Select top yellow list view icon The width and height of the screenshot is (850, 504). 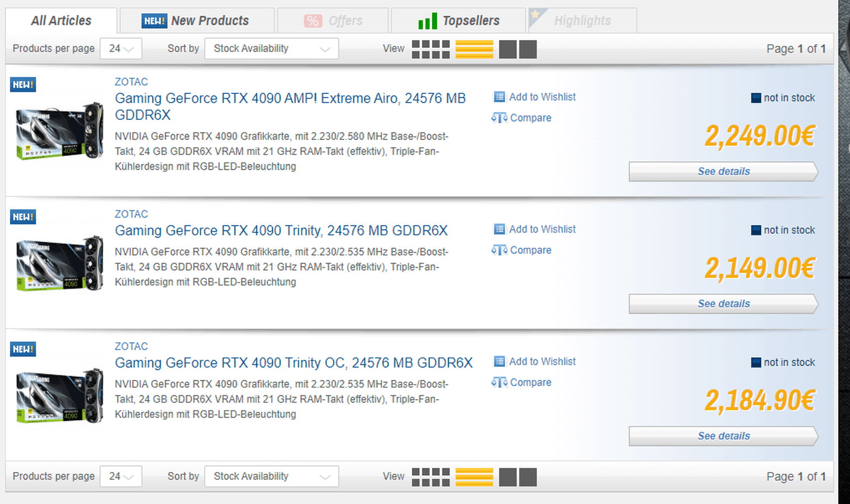[474, 49]
